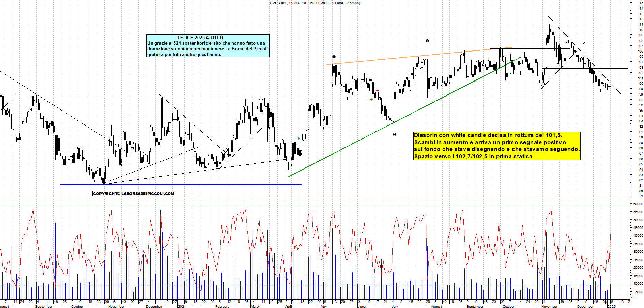644x308 pixels.
Task: Click volume level 5000 on the volume axis
Action: pos(639,291)
